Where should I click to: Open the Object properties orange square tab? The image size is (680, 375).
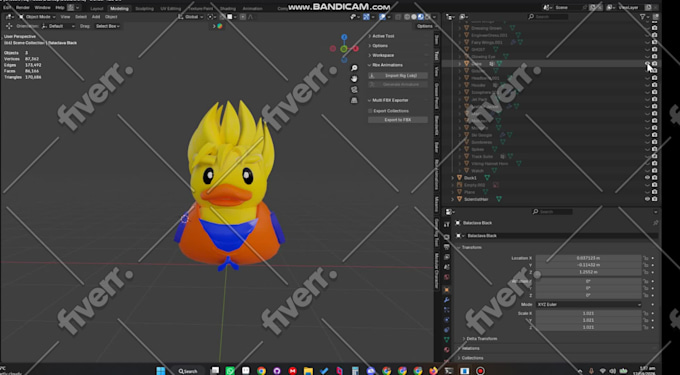[447, 290]
